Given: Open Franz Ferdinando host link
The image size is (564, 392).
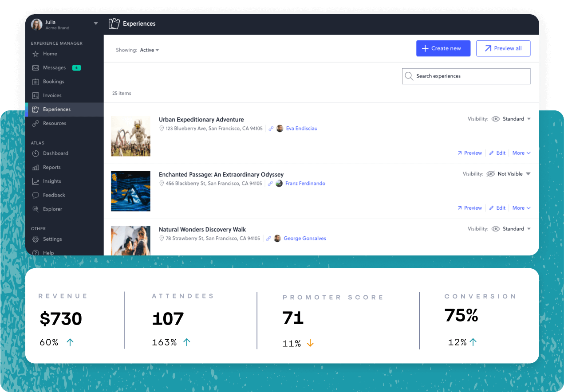Looking at the screenshot, I should pyautogui.click(x=305, y=184).
